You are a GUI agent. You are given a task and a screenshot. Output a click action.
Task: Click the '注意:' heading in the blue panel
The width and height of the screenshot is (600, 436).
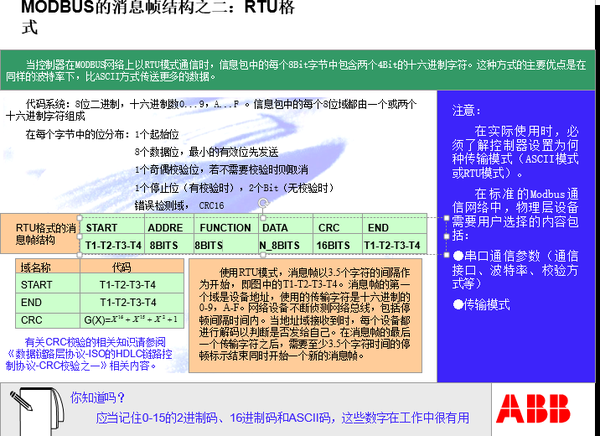466,111
